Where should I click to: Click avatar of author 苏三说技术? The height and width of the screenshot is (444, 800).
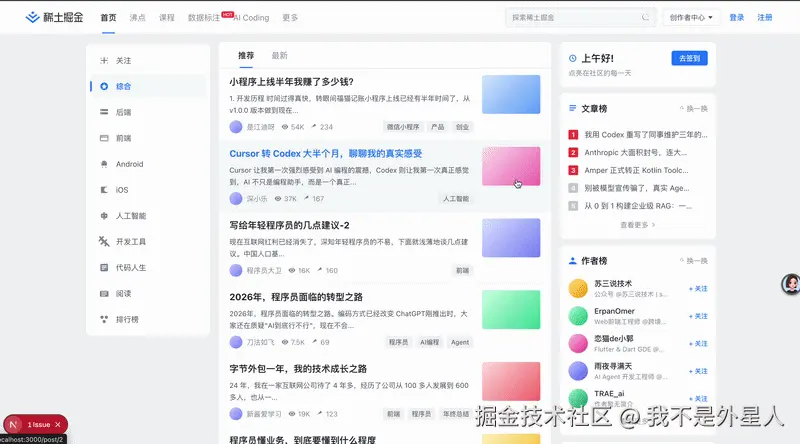[578, 288]
